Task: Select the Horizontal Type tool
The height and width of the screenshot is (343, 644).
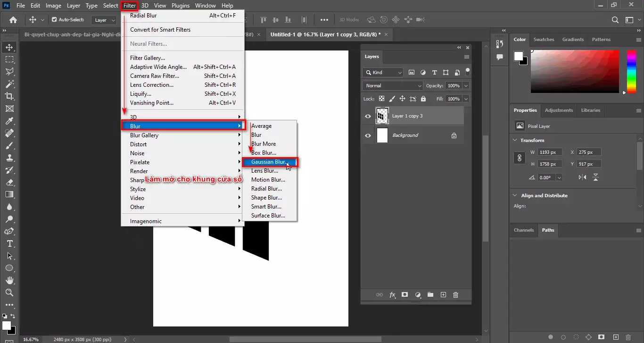Action: tap(9, 243)
